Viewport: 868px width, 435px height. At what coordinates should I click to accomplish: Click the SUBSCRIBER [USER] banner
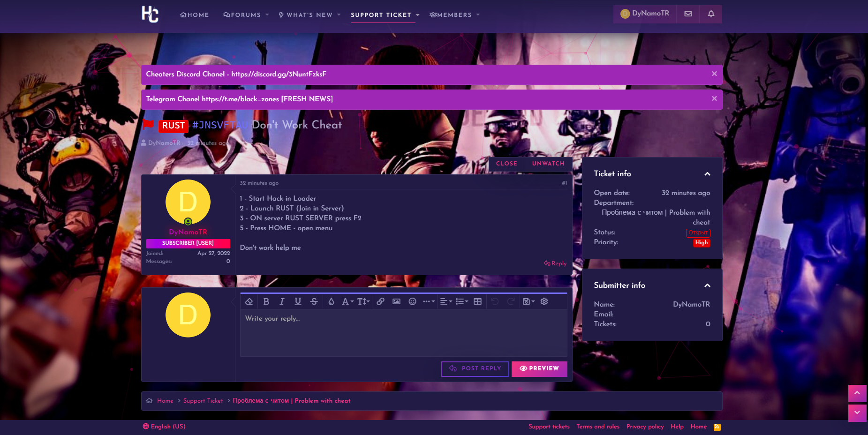[188, 243]
